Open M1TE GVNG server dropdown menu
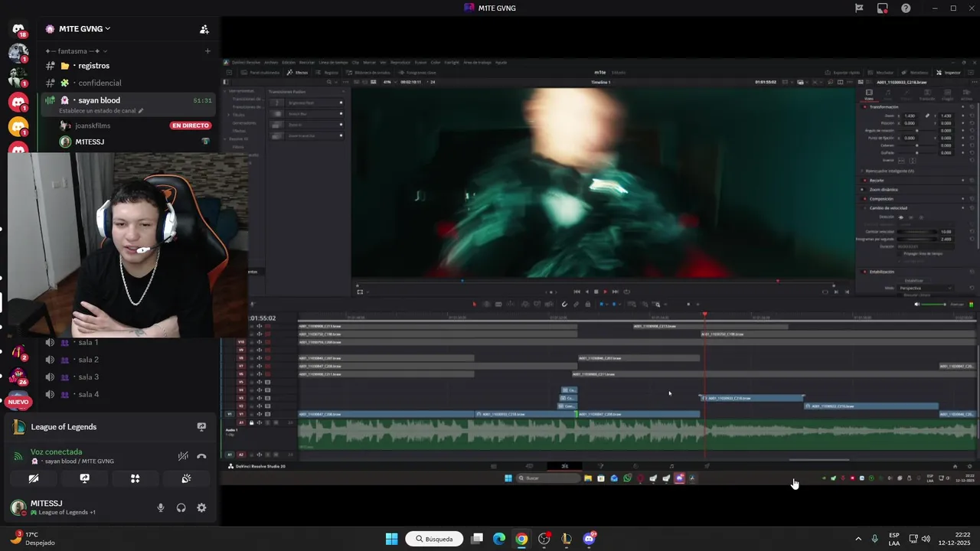Viewport: 980px width, 551px height. coord(78,29)
